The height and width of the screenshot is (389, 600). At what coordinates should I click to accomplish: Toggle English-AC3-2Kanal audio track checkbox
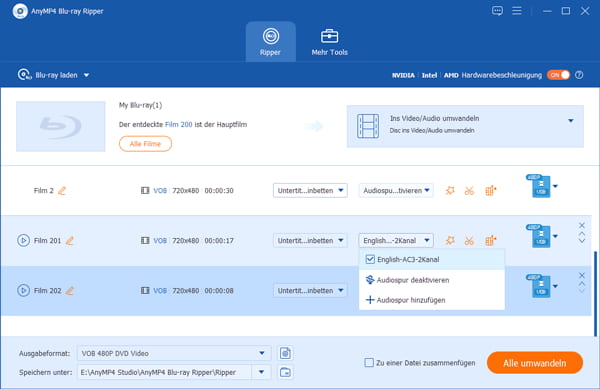[370, 259]
